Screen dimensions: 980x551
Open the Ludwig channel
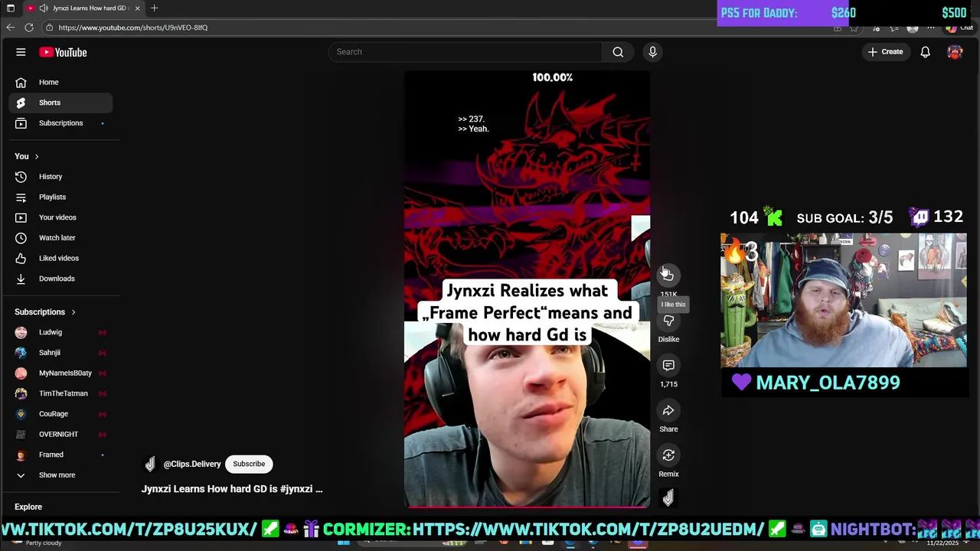coord(60,332)
